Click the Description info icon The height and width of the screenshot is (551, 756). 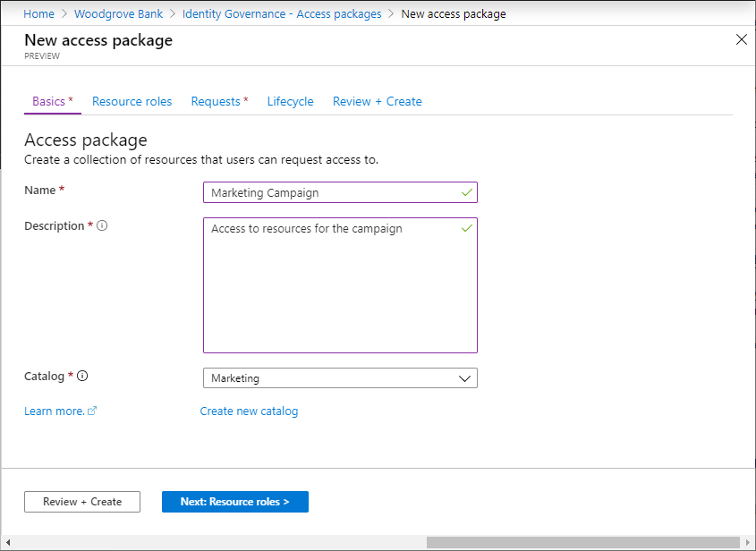[102, 226]
